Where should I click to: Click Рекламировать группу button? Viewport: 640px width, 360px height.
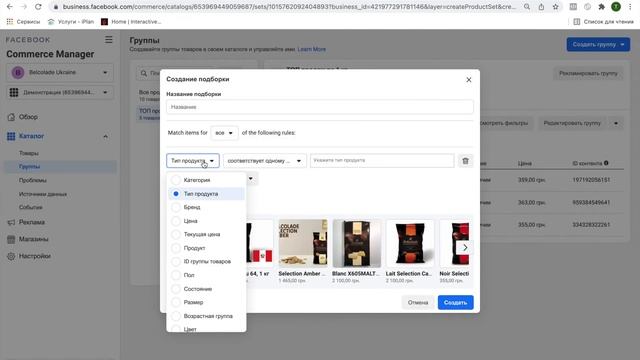pos(588,73)
